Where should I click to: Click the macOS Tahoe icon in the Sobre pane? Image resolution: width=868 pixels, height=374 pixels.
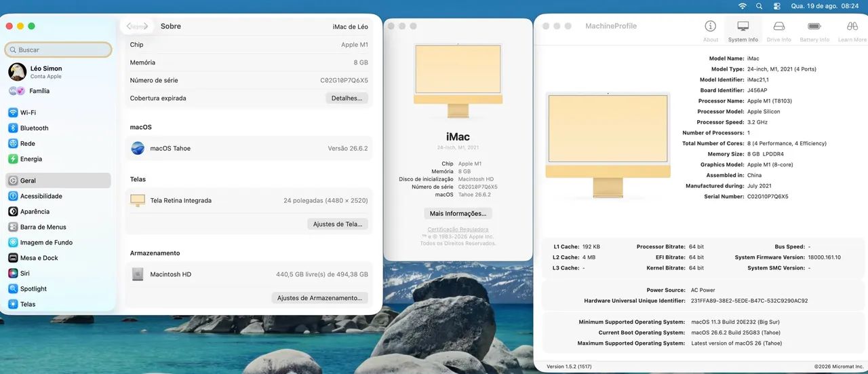click(x=138, y=148)
